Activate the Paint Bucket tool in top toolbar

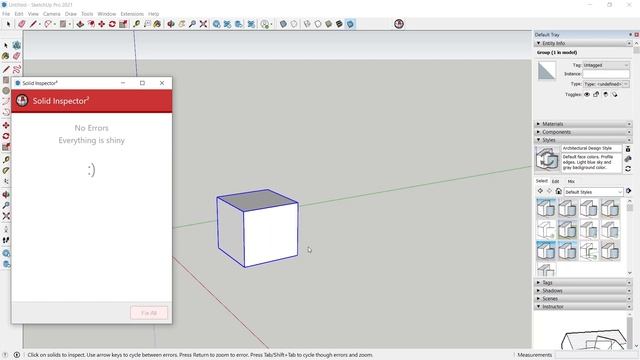157,24
